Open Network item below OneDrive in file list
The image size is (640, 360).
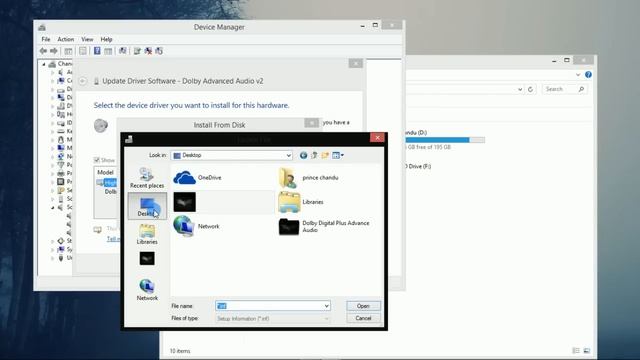[197, 226]
